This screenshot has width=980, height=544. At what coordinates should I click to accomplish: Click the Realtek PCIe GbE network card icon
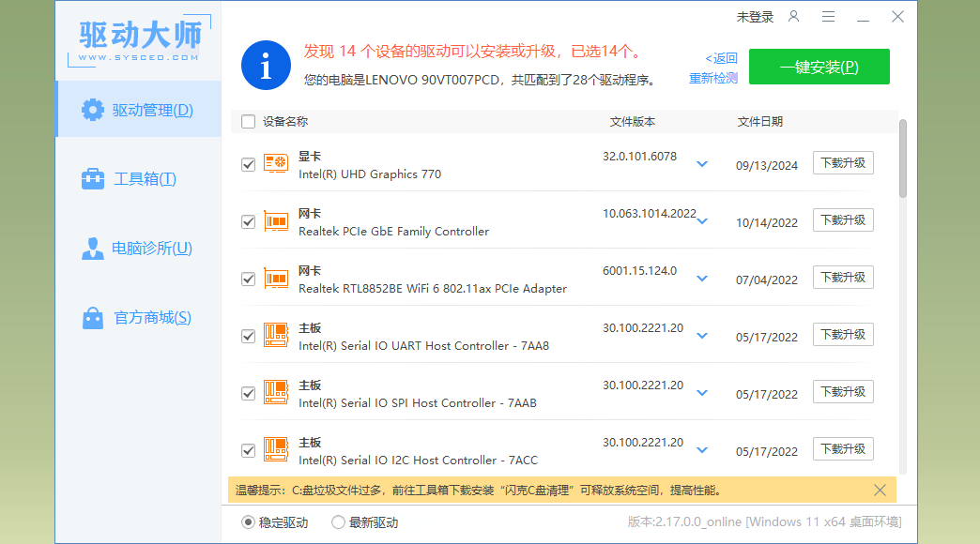[x=276, y=221]
